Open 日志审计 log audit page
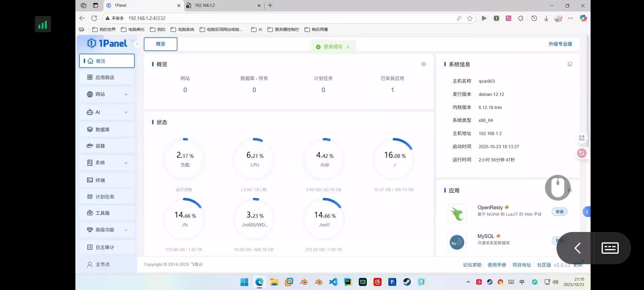Viewport: 644px width, 290px height. (x=105, y=248)
